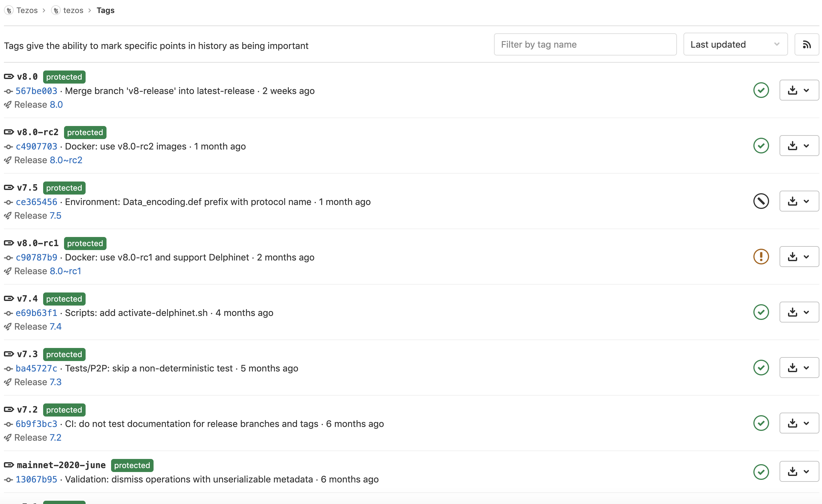Image resolution: width=822 pixels, height=504 pixels.
Task: Click passed pipeline icon for v8.0-rc2
Action: pyautogui.click(x=761, y=146)
